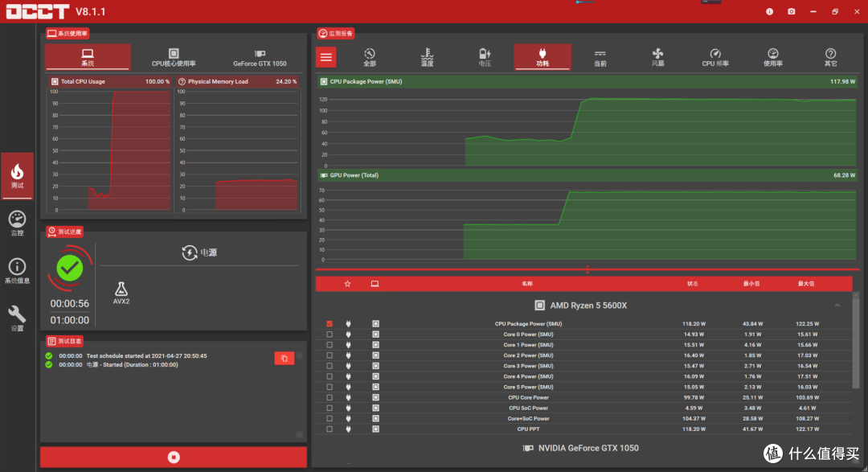868x472 pixels.
Task: Switch to the Fans tab
Action: (x=657, y=57)
